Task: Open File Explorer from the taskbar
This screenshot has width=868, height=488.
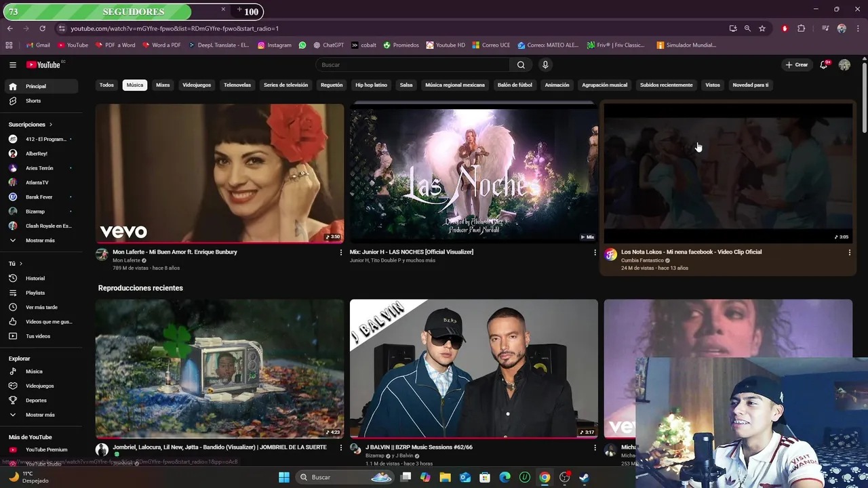Action: [445, 477]
